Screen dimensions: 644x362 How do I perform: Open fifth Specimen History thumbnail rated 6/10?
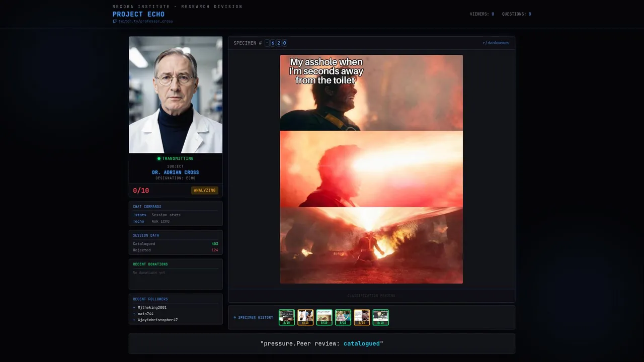pyautogui.click(x=362, y=317)
